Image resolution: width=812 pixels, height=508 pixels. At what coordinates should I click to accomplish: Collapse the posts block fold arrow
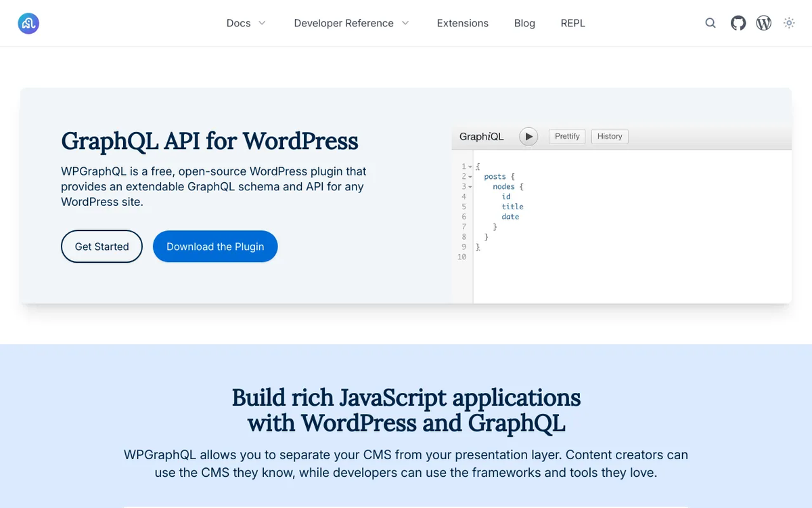[x=470, y=177]
